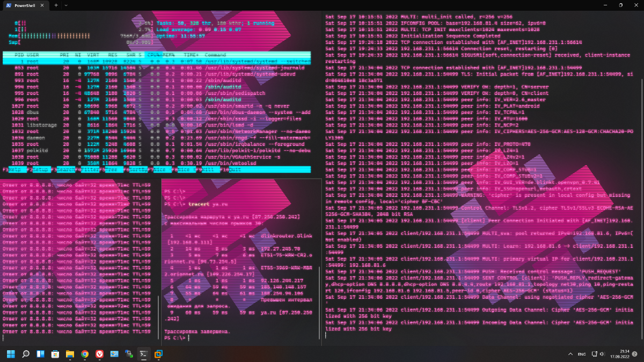The image size is (644, 362).
Task: Select the NetworkManager process row
Action: (157, 131)
